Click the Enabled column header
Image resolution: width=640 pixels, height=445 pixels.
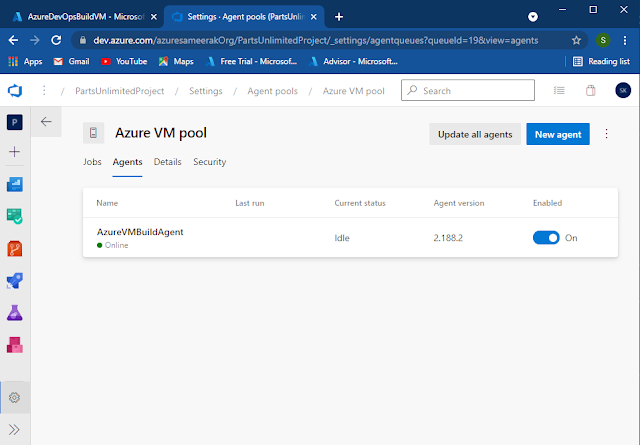547,203
